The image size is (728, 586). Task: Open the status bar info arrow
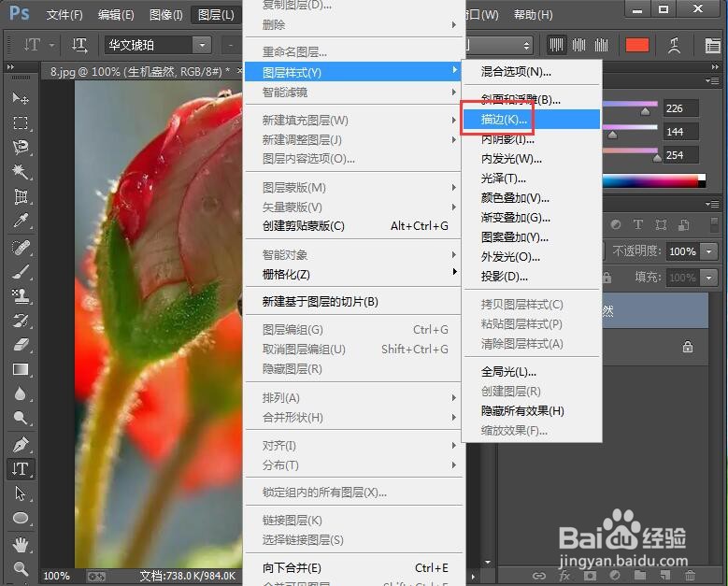click(x=473, y=577)
